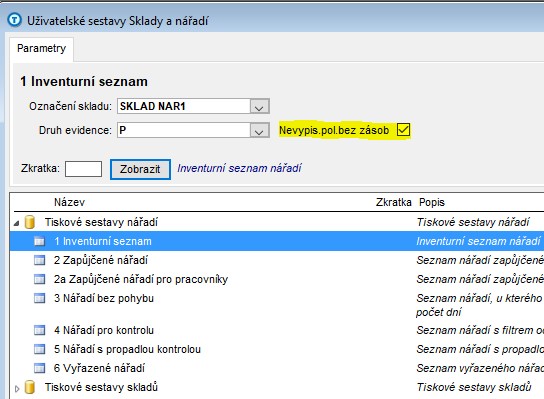Image resolution: width=544 pixels, height=399 pixels.
Task: Click the Tiskové sestavy skladů description in Popis
Action: [x=474, y=387]
